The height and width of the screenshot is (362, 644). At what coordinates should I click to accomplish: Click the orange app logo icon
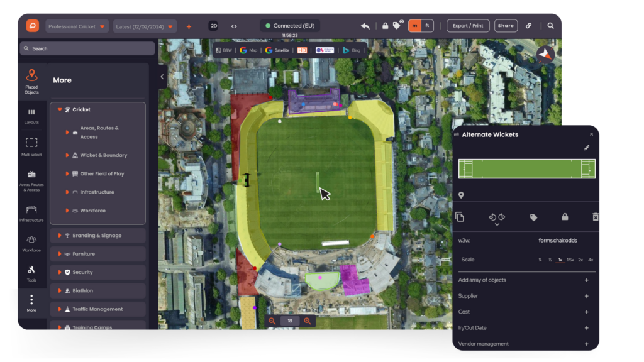[x=33, y=26]
